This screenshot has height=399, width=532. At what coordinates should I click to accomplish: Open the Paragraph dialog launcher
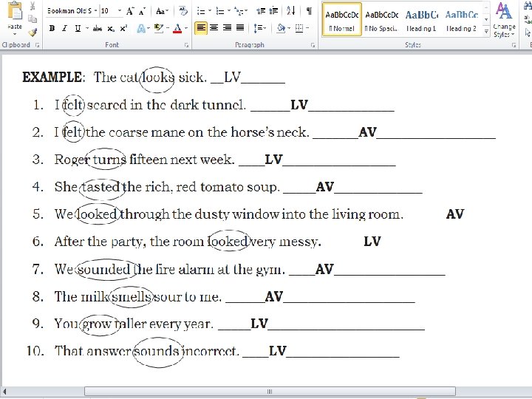coord(313,45)
